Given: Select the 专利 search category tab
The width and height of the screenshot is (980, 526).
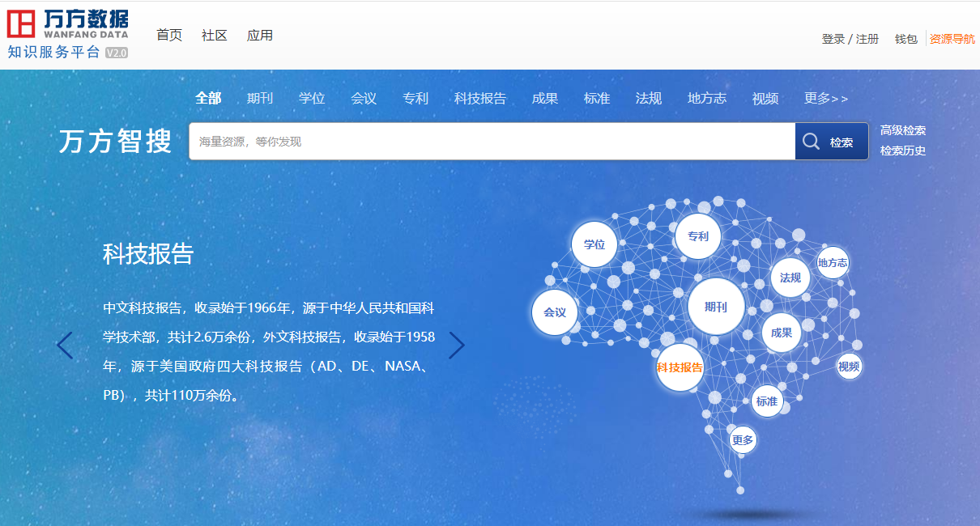Looking at the screenshot, I should [x=415, y=98].
